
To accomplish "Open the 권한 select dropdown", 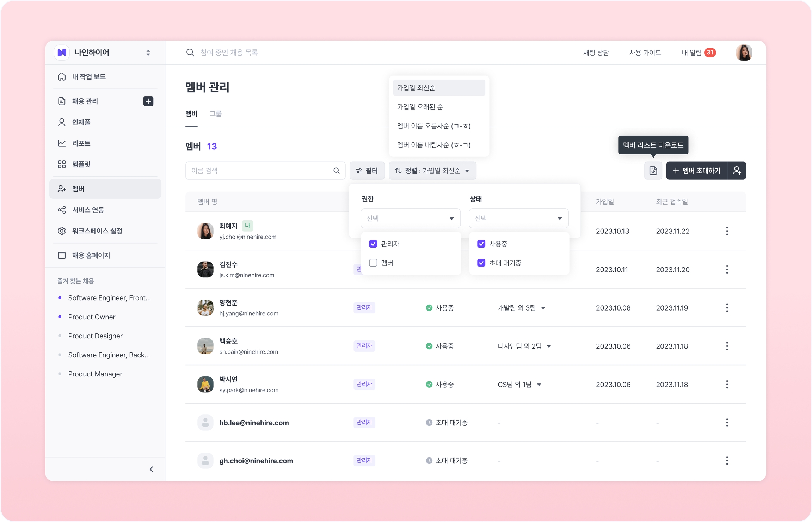I will pyautogui.click(x=410, y=218).
